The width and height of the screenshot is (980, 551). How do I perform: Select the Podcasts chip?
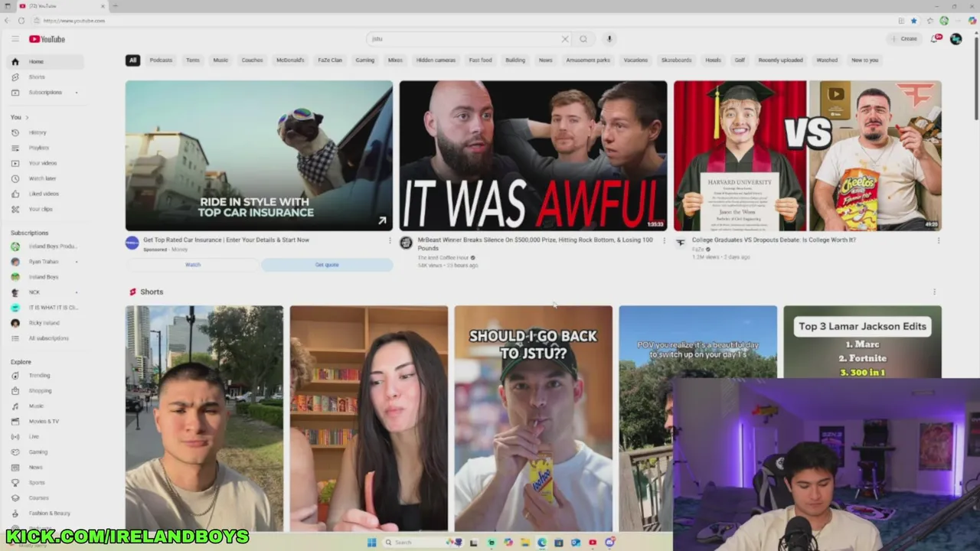pos(161,60)
